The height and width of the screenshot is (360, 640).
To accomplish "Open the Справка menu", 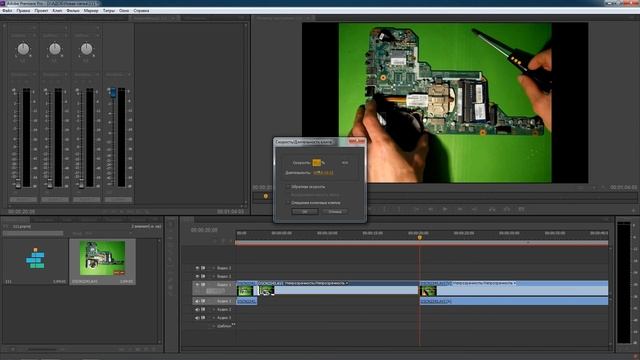I will click(x=141, y=11).
